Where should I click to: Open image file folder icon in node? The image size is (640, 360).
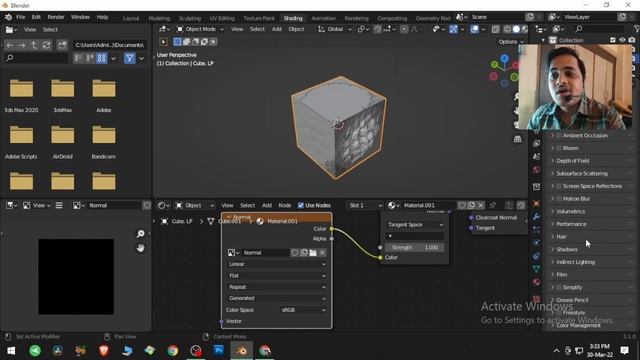[x=313, y=253]
